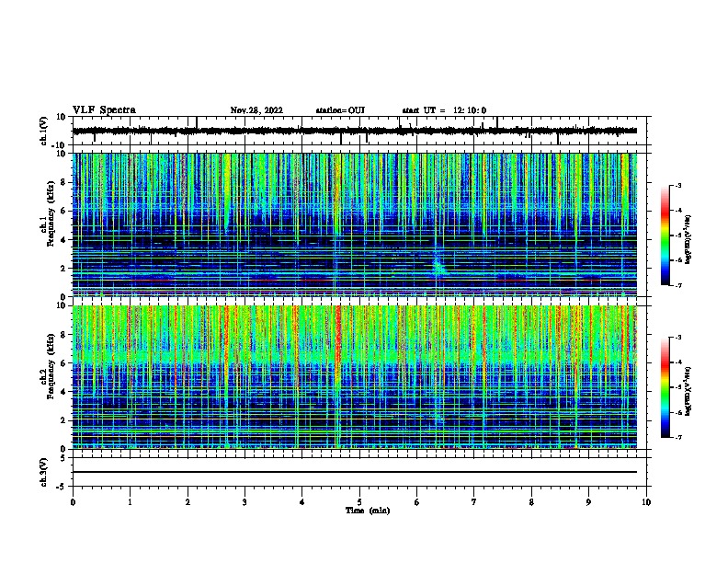Click the ch.1 voltage waveform trace
728x563 pixels.
click(354, 131)
